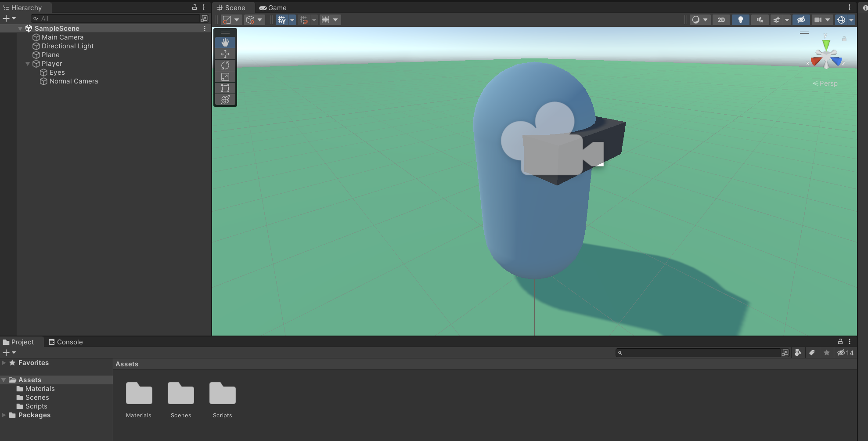Image resolution: width=868 pixels, height=441 pixels.
Task: Toggle scene lighting bulb button
Action: [741, 20]
